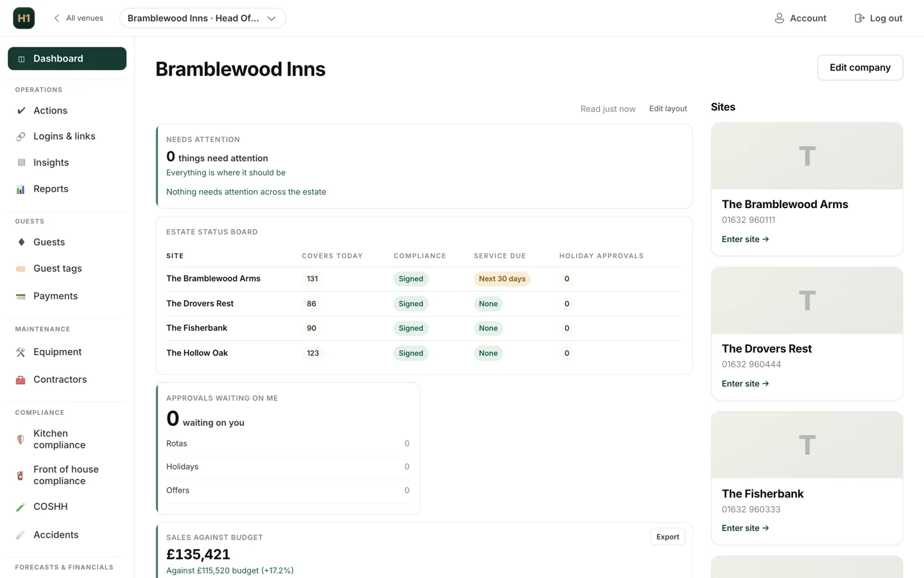Click the Logins & links chain icon
This screenshot has height=578, width=924.
21,136
